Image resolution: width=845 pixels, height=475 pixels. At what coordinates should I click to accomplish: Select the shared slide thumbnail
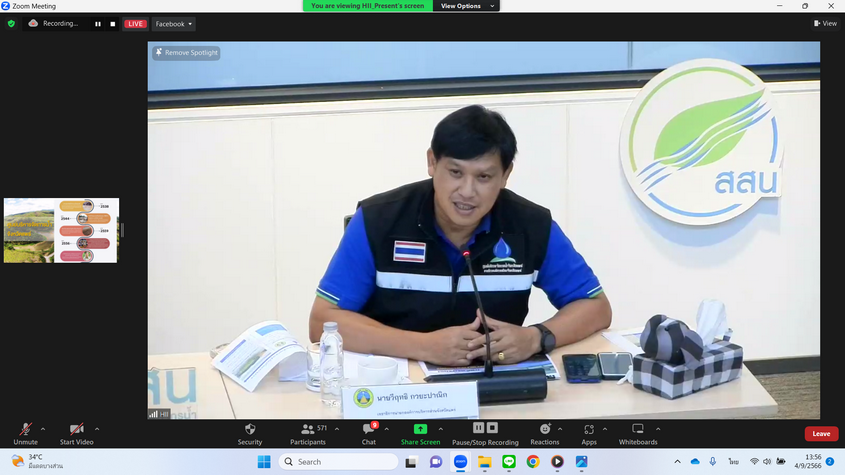coord(61,230)
